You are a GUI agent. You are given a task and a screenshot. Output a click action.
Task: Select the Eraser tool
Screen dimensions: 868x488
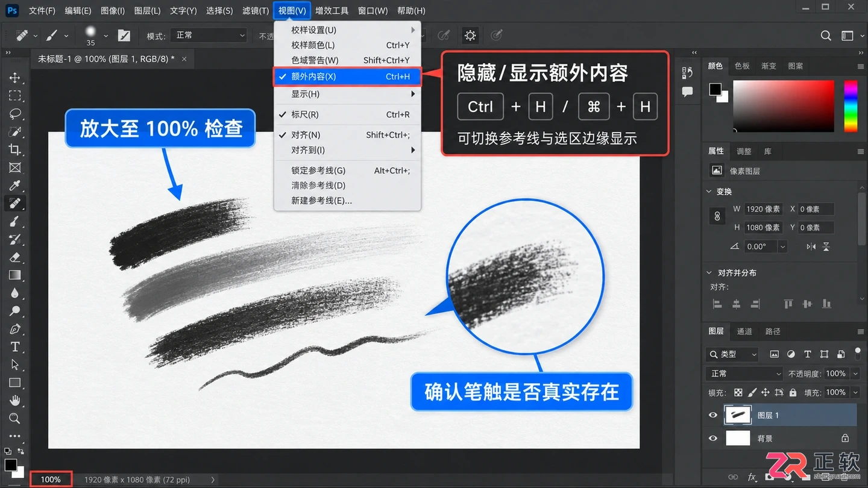15,257
